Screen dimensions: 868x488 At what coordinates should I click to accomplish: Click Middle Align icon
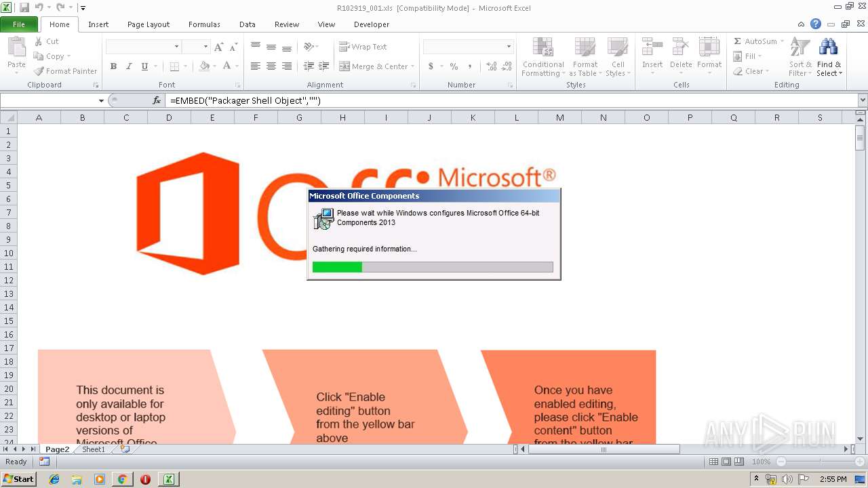point(271,47)
